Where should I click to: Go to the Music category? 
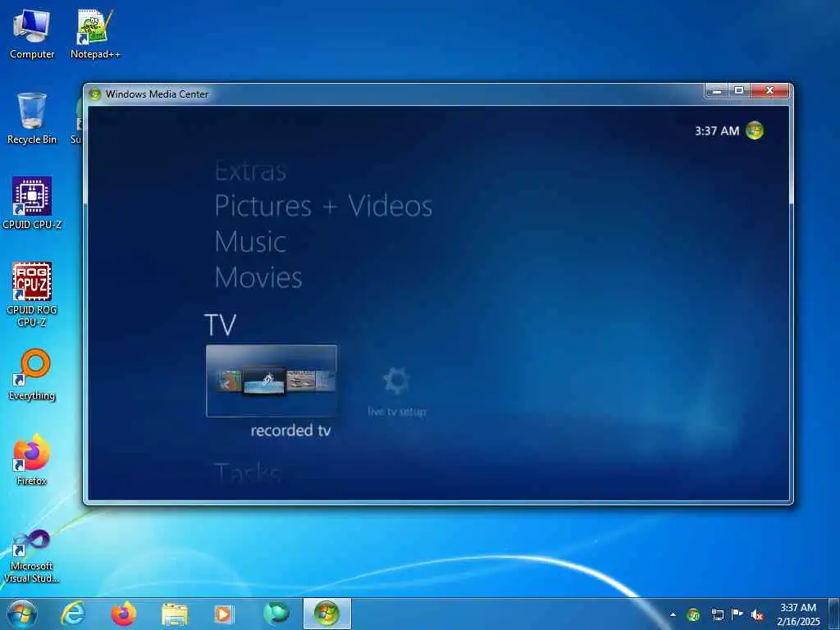250,242
